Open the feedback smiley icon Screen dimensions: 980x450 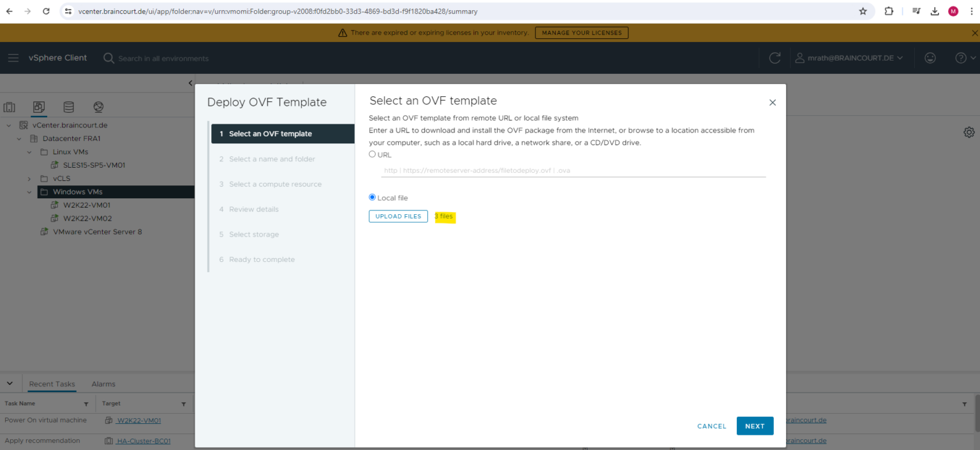coord(930,57)
